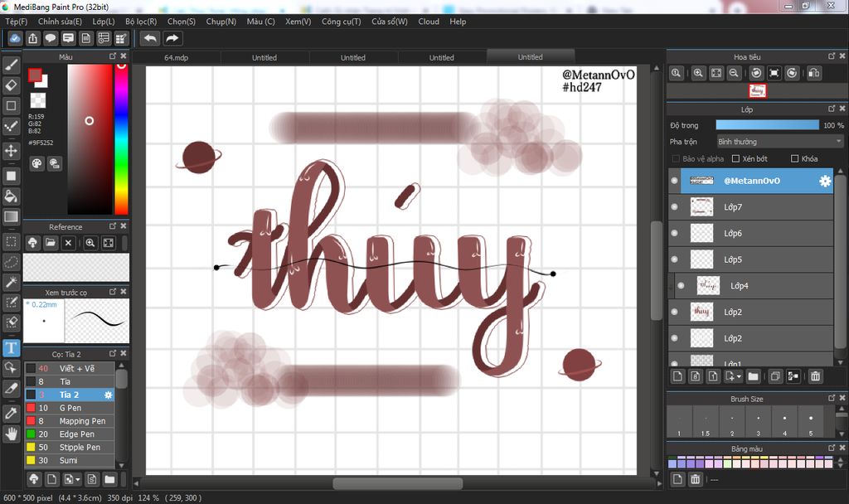This screenshot has height=504, width=849.
Task: Click zoom in icon in Hoa tiêu panel
Action: pos(698,73)
